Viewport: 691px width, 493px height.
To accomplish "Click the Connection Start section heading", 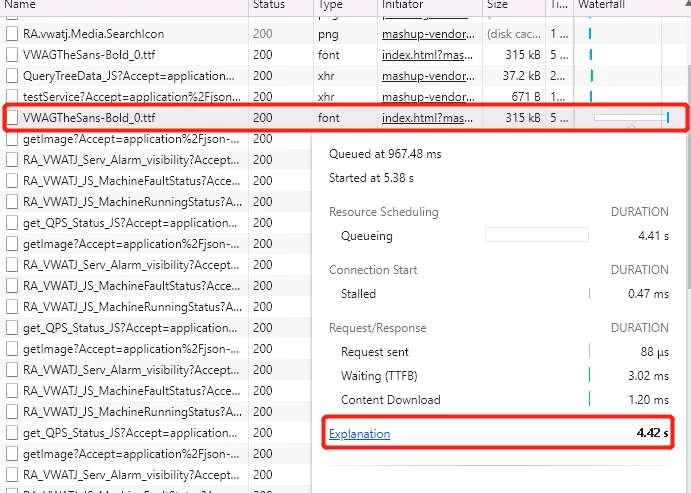I will [373, 270].
